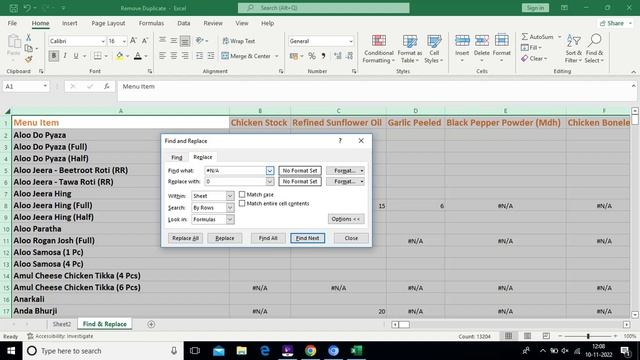Open the Find what Format dropdown arrow
640x360 pixels.
[362, 171]
